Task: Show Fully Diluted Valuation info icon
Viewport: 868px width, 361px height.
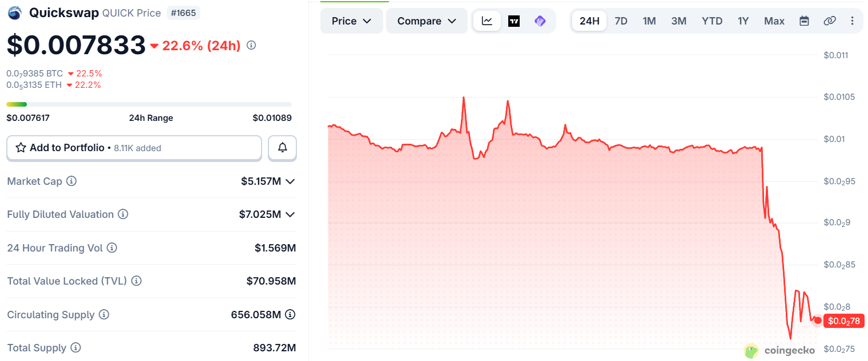Action: pos(123,214)
